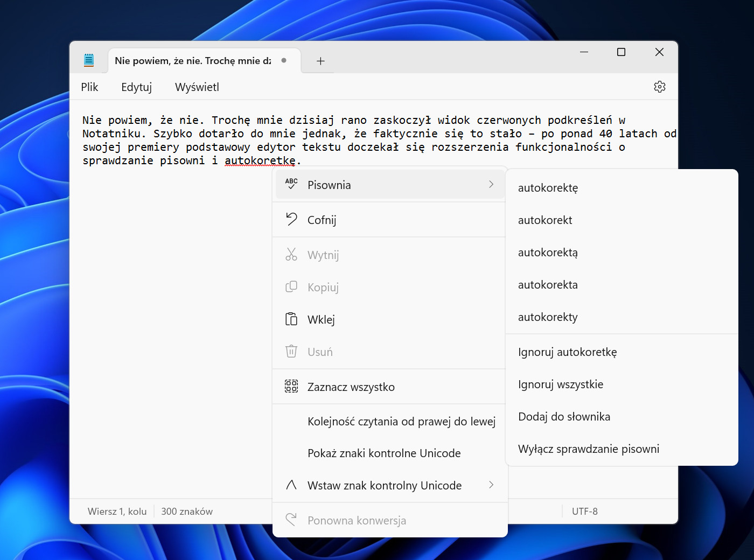754x560 pixels.
Task: Minimize the Notepad window
Action: pyautogui.click(x=584, y=52)
